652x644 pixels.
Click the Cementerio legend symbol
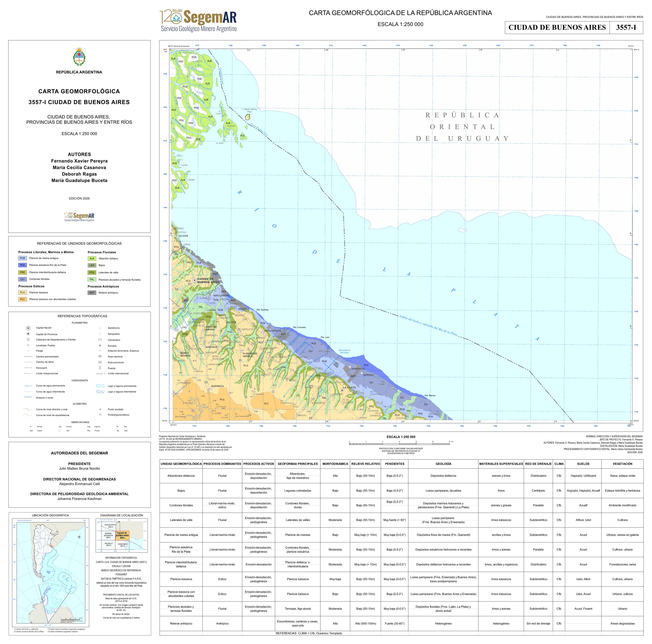(x=100, y=340)
